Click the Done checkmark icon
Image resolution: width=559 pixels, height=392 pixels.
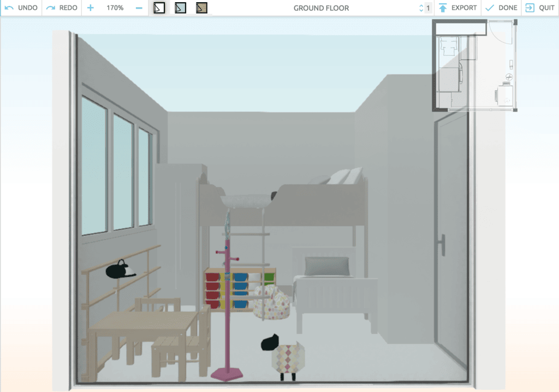(490, 8)
